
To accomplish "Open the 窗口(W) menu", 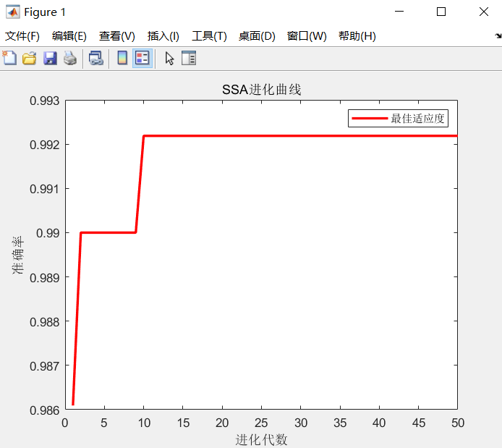I will 307,36.
